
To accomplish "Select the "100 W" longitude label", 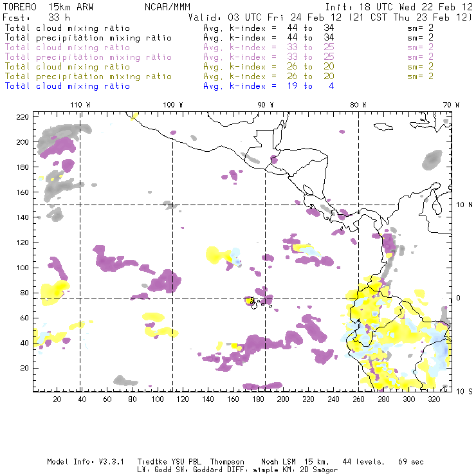I will tap(173, 105).
